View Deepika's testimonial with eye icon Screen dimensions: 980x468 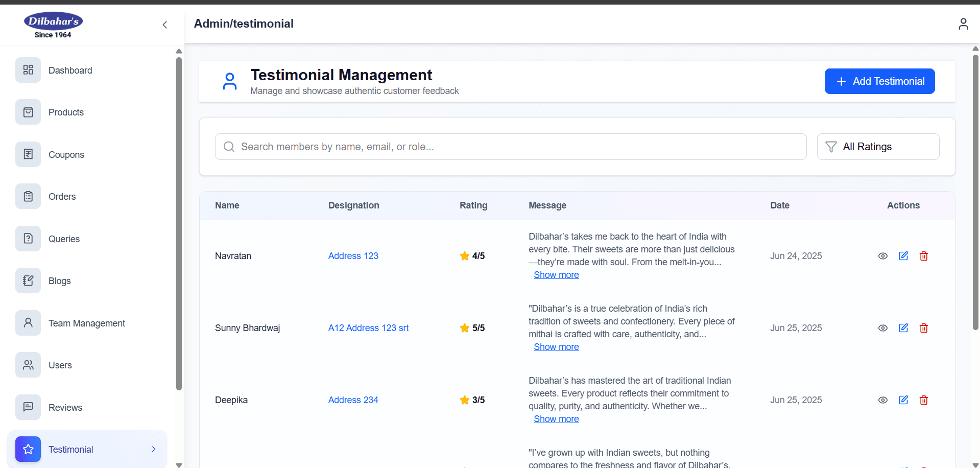pyautogui.click(x=883, y=400)
